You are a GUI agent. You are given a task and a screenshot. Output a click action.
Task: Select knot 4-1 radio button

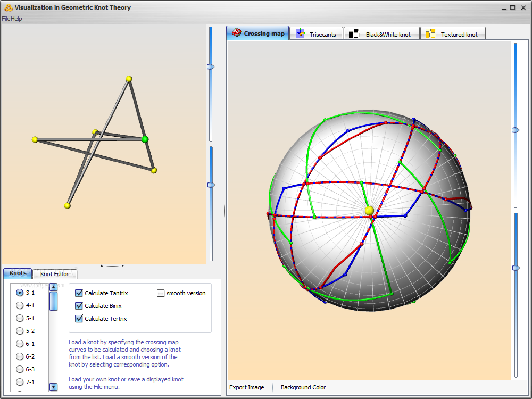20,305
